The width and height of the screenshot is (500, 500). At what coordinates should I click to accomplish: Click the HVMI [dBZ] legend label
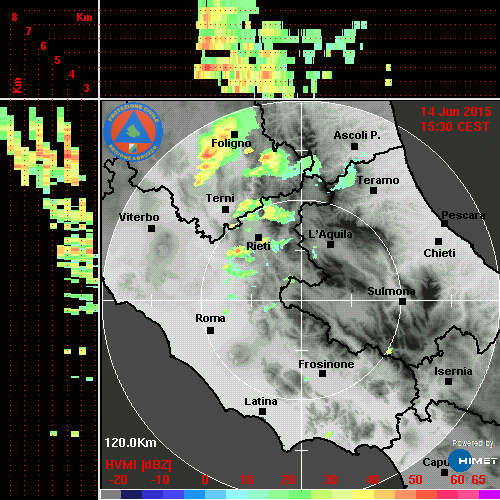tap(138, 465)
